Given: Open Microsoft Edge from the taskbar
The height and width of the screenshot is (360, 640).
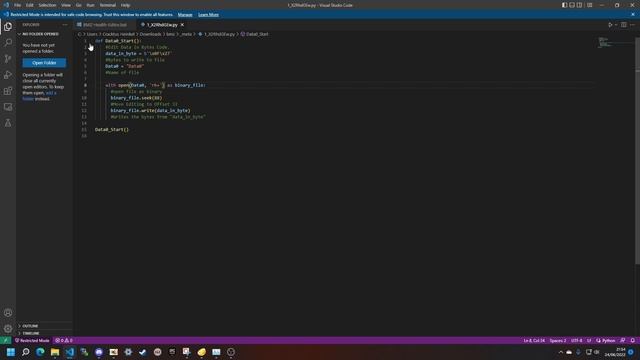Looking at the screenshot, I should (40, 352).
